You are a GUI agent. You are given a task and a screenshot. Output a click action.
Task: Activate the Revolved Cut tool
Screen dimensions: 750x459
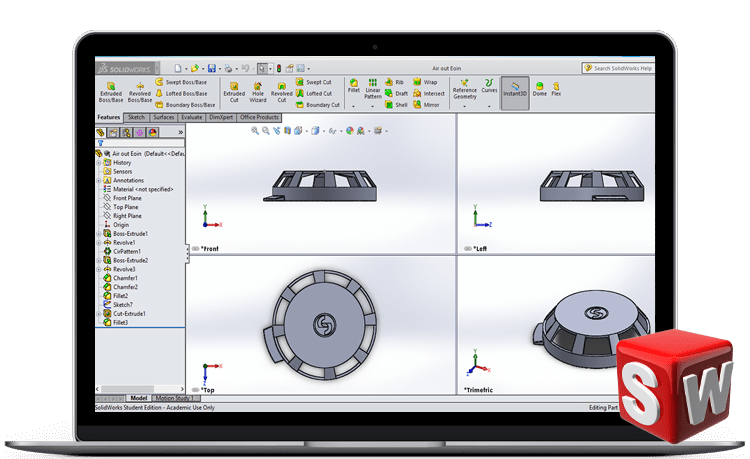pos(281,92)
